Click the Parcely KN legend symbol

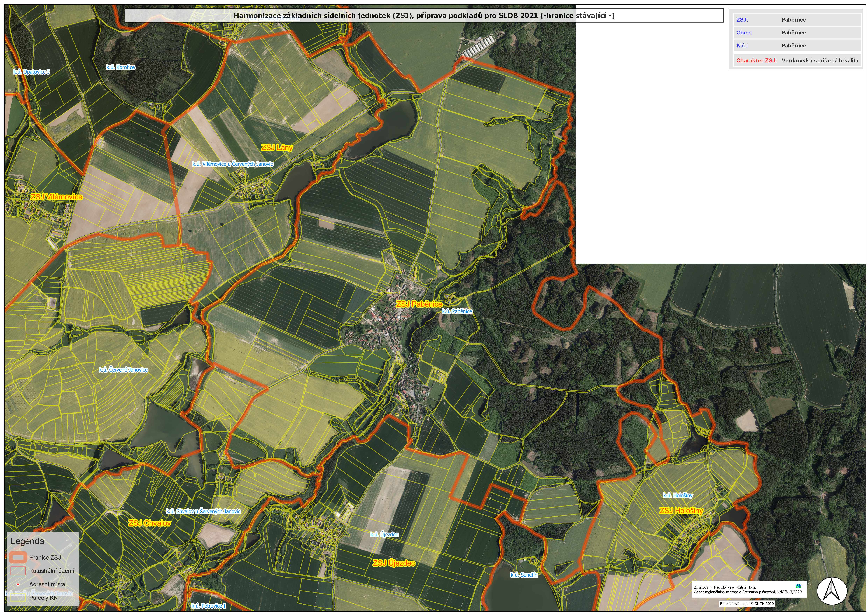(18, 598)
